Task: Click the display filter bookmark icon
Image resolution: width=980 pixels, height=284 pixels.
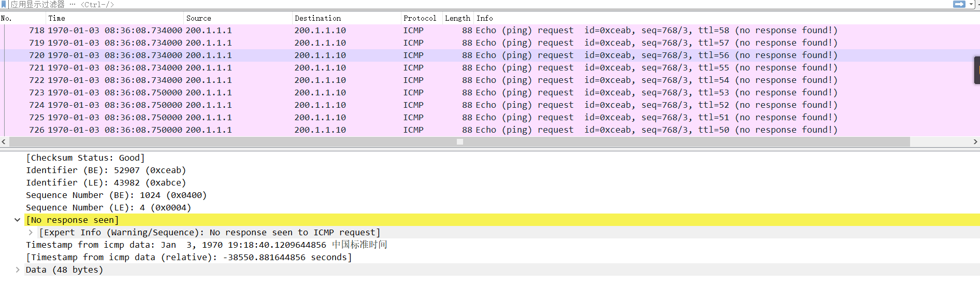Action: (x=4, y=4)
